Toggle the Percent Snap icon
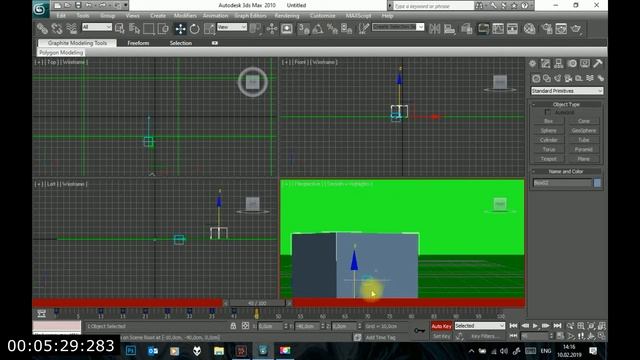 coord(332,29)
